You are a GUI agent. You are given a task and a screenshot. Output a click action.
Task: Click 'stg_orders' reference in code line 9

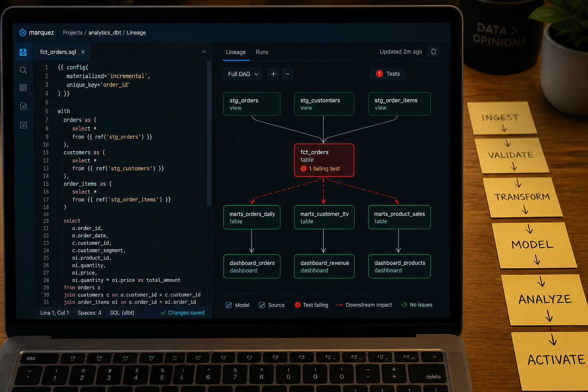[124, 137]
